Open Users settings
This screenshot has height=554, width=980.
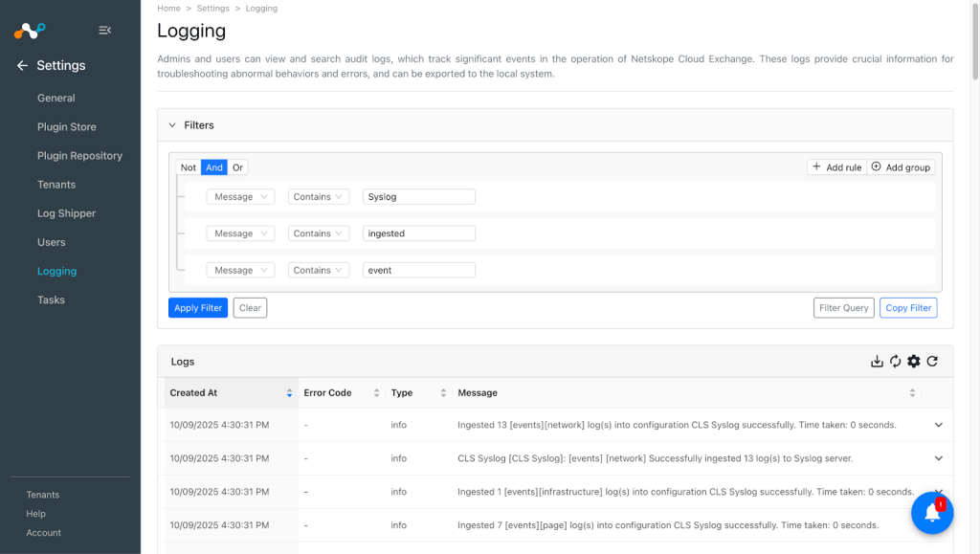point(52,242)
